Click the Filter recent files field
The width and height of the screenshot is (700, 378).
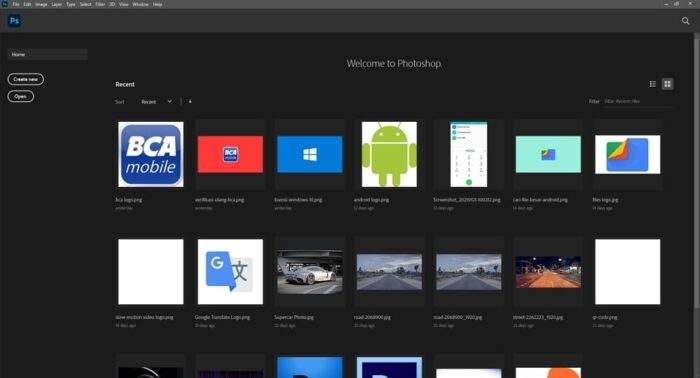[638, 102]
